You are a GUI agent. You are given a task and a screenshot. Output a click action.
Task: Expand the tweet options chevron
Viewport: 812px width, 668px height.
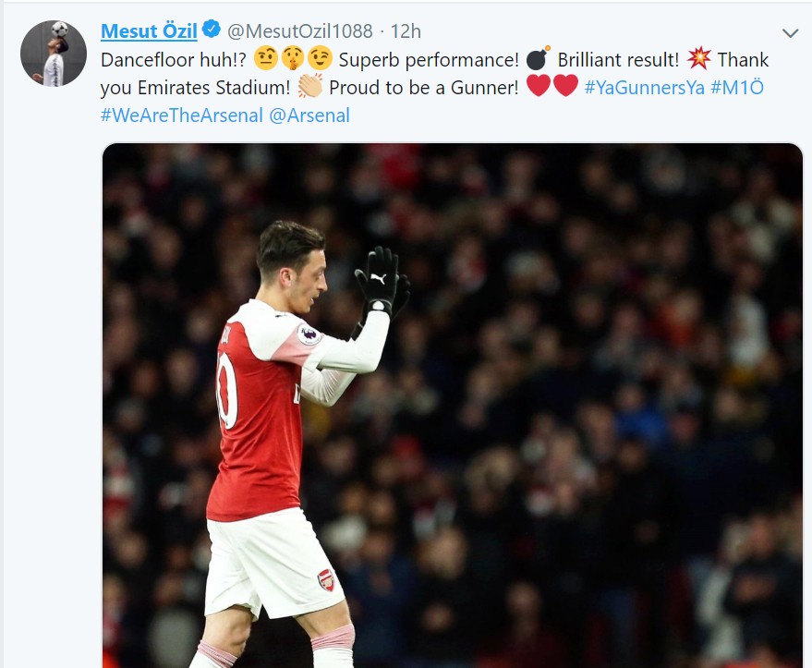790,33
